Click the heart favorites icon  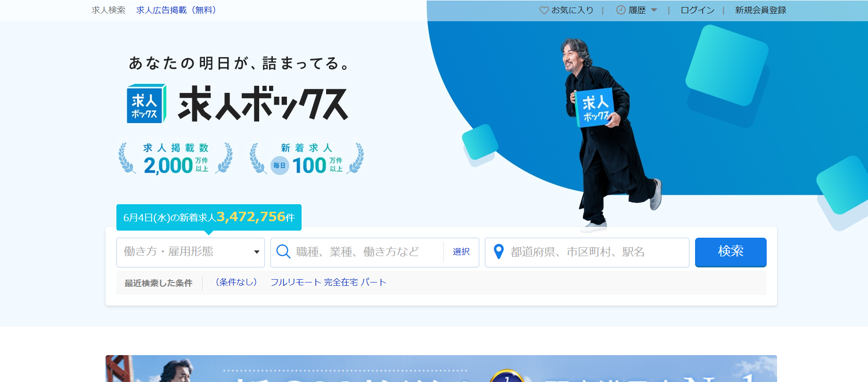[544, 10]
